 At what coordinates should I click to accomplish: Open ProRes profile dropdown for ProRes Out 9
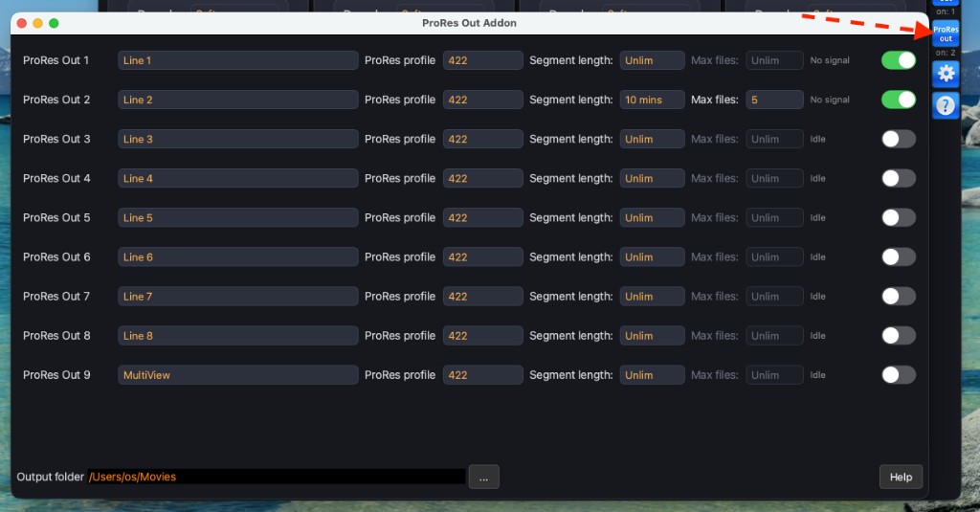pyautogui.click(x=483, y=375)
